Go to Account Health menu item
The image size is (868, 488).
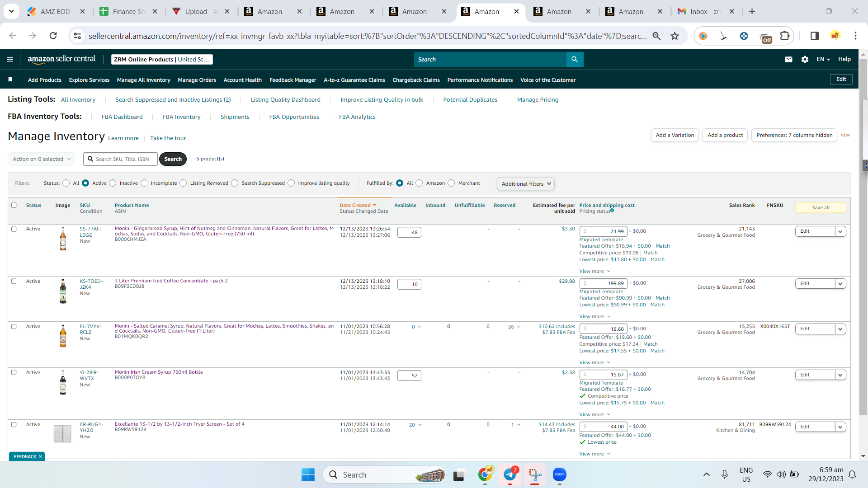tap(243, 80)
